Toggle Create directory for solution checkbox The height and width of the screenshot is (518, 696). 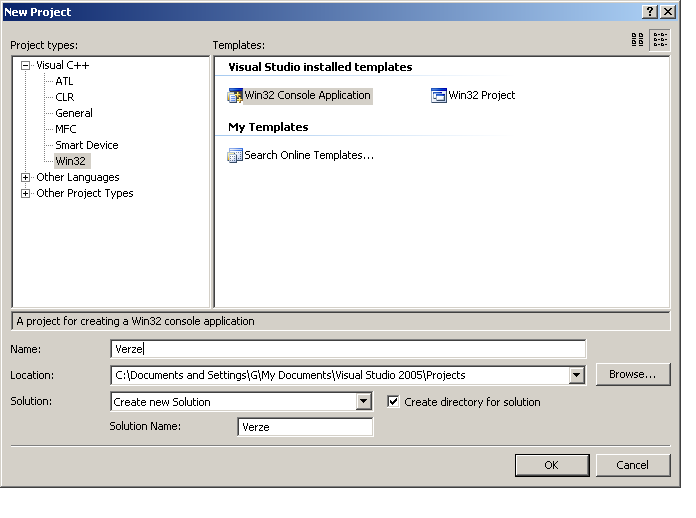pyautogui.click(x=393, y=402)
